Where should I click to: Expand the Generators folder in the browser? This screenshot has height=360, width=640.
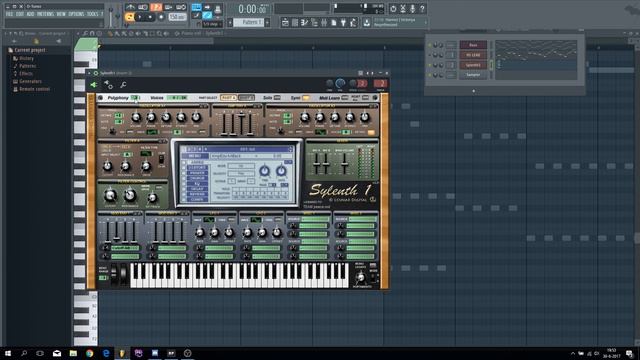click(30, 81)
